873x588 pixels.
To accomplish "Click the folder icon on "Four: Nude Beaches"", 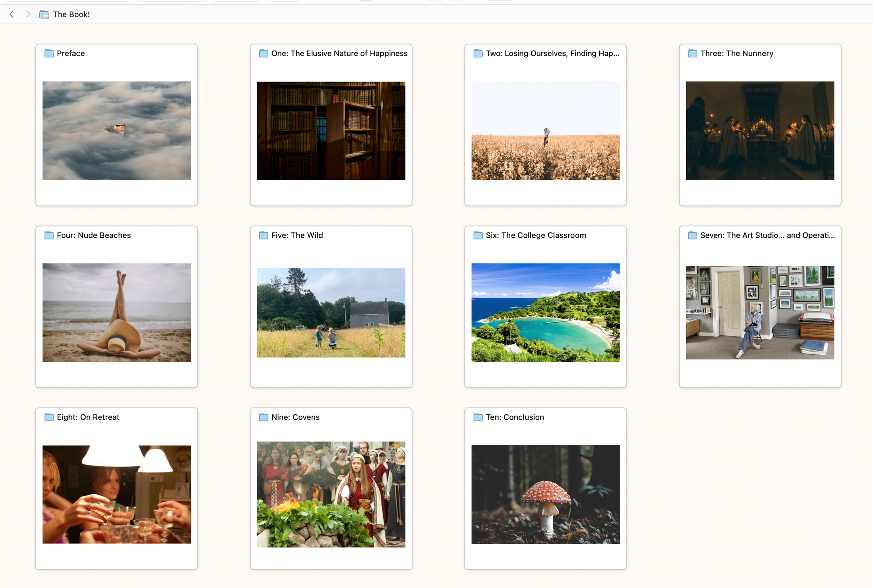I will coord(48,235).
